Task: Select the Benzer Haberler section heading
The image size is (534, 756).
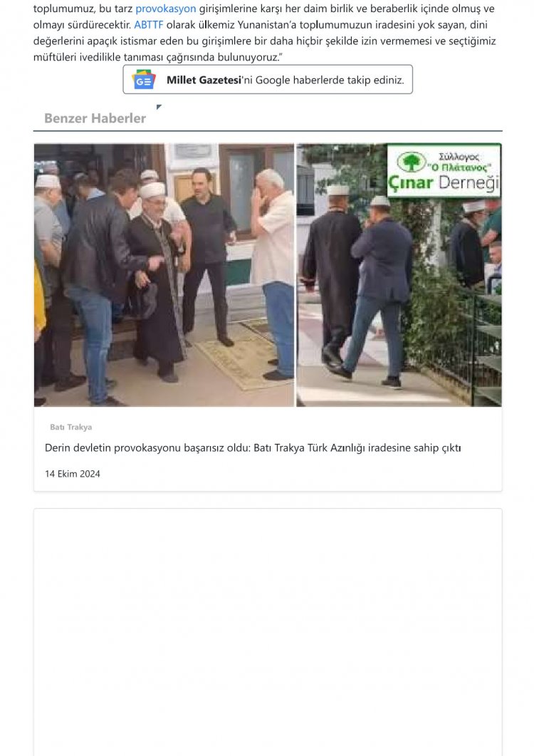Action: (95, 118)
